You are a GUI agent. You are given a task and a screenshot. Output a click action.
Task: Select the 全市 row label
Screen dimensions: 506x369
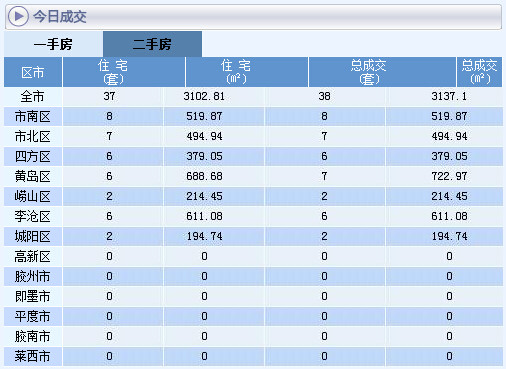coord(32,97)
